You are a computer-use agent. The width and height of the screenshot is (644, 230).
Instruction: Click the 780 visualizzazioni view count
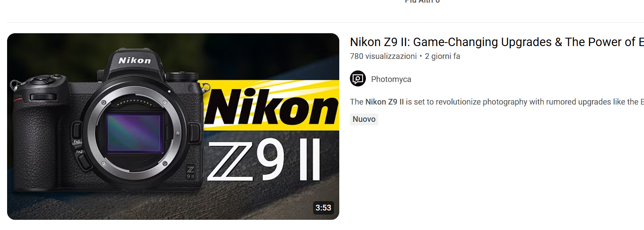pos(383,56)
